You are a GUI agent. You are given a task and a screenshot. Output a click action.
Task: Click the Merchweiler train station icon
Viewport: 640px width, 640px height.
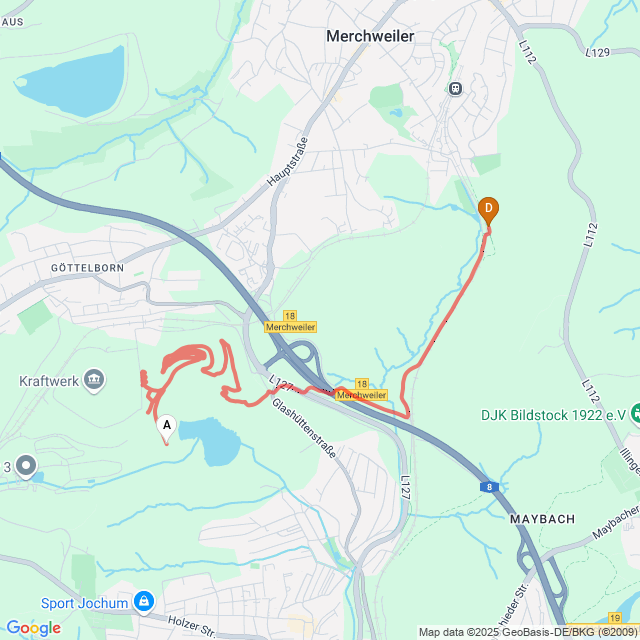[x=455, y=89]
